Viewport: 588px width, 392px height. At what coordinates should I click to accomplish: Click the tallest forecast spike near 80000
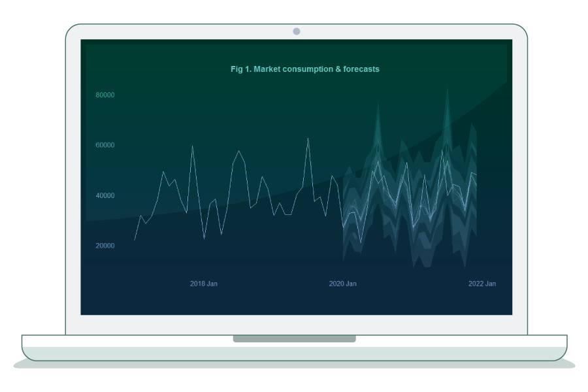point(447,89)
